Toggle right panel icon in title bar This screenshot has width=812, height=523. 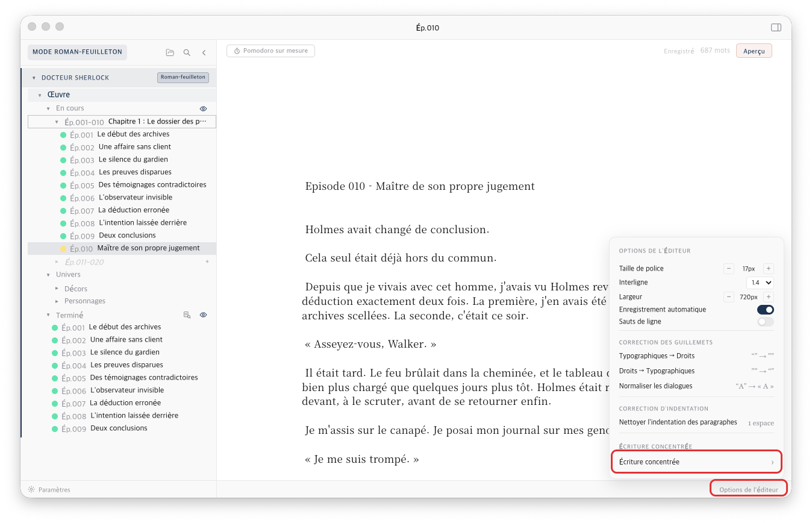[776, 28]
